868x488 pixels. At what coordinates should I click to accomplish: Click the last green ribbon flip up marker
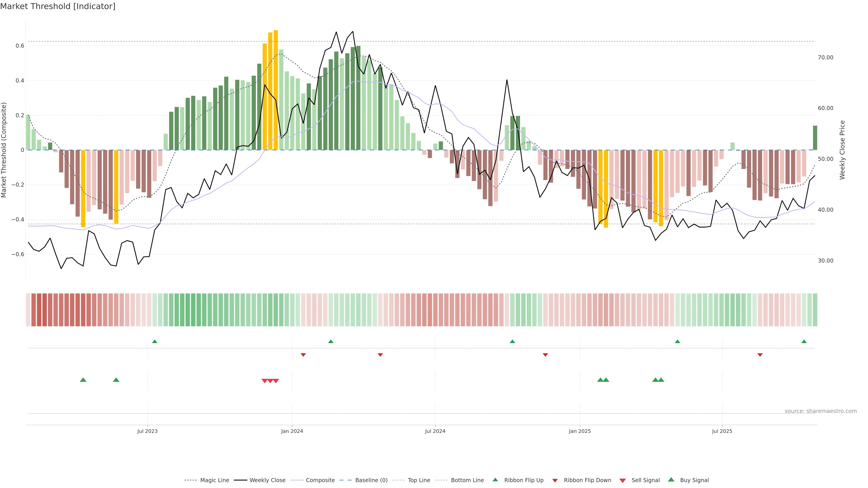click(804, 342)
